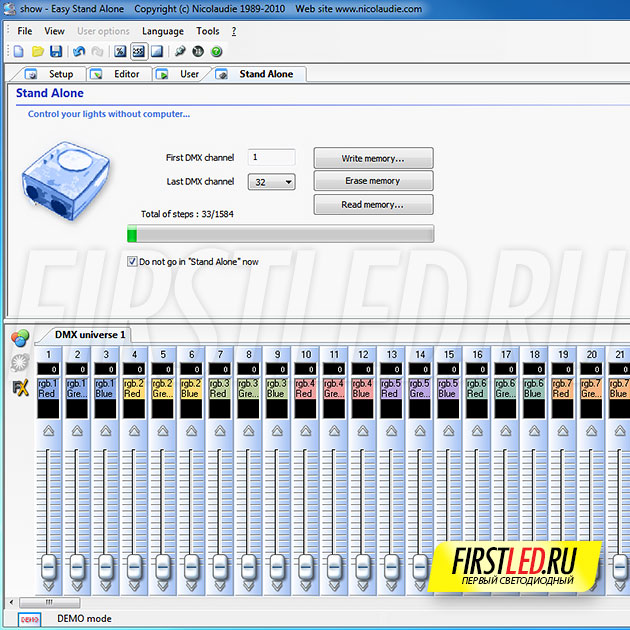Click the Undo arrow toolbar icon
Screen dimensions: 630x630
tap(79, 51)
